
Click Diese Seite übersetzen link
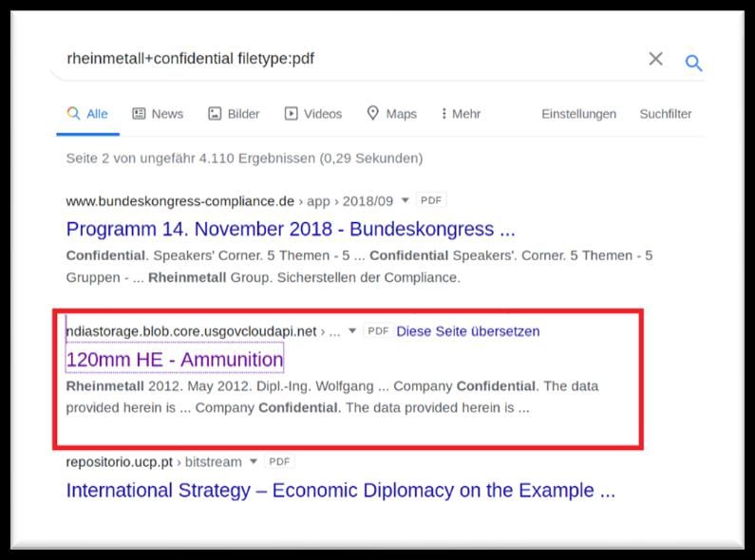[x=467, y=331]
